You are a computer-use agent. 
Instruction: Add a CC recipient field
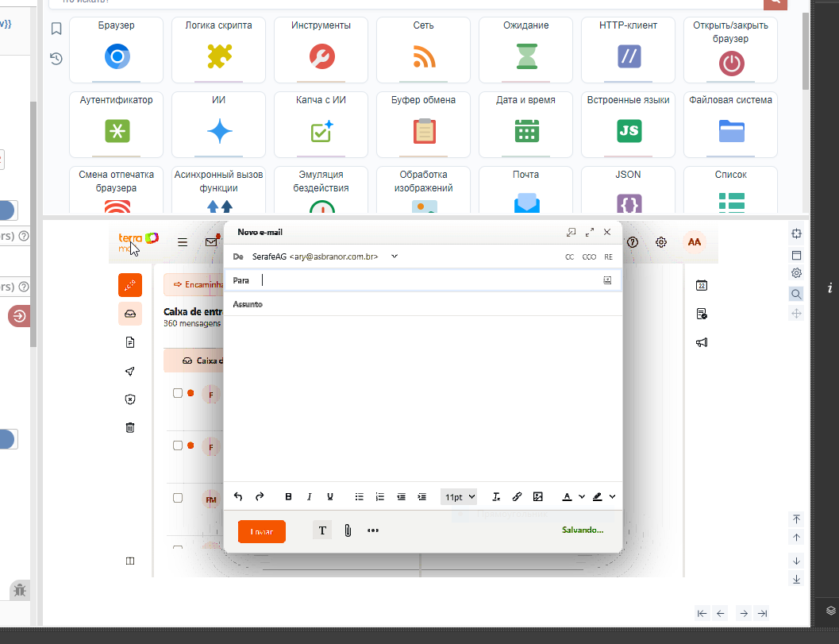(x=569, y=257)
